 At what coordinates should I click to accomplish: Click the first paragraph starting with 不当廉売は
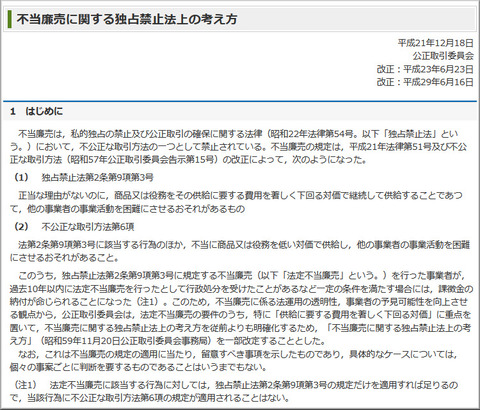tap(238, 147)
